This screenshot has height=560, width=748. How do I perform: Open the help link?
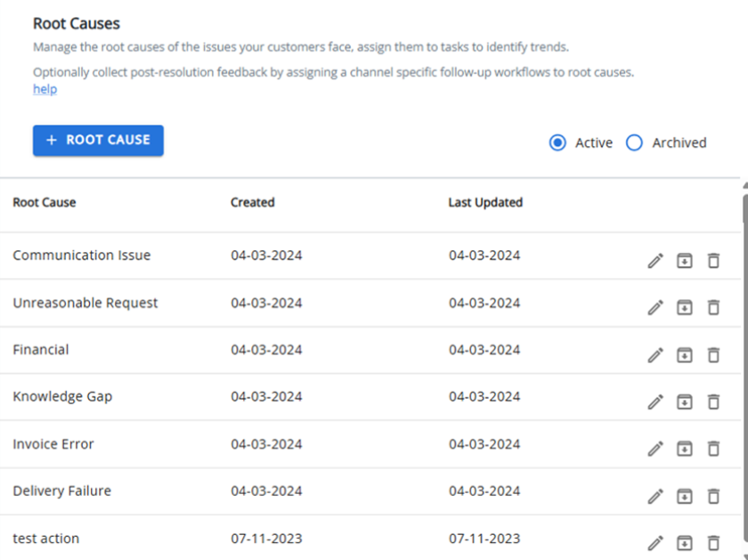pos(45,89)
